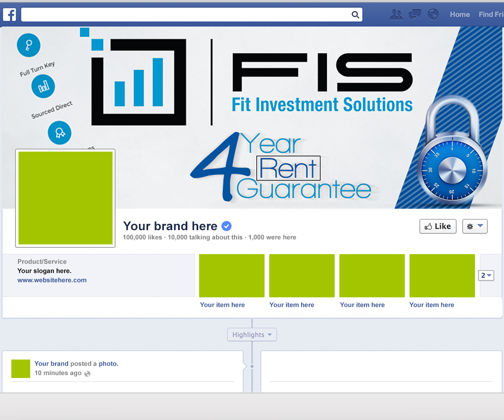Click the first Your item here label
The image size is (504, 420).
(222, 305)
